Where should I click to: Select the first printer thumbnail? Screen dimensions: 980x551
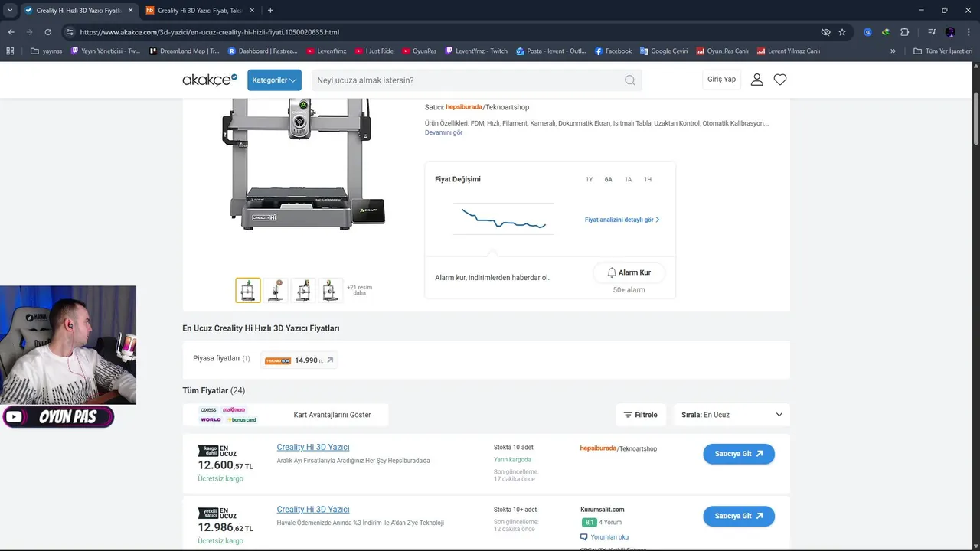pyautogui.click(x=248, y=290)
